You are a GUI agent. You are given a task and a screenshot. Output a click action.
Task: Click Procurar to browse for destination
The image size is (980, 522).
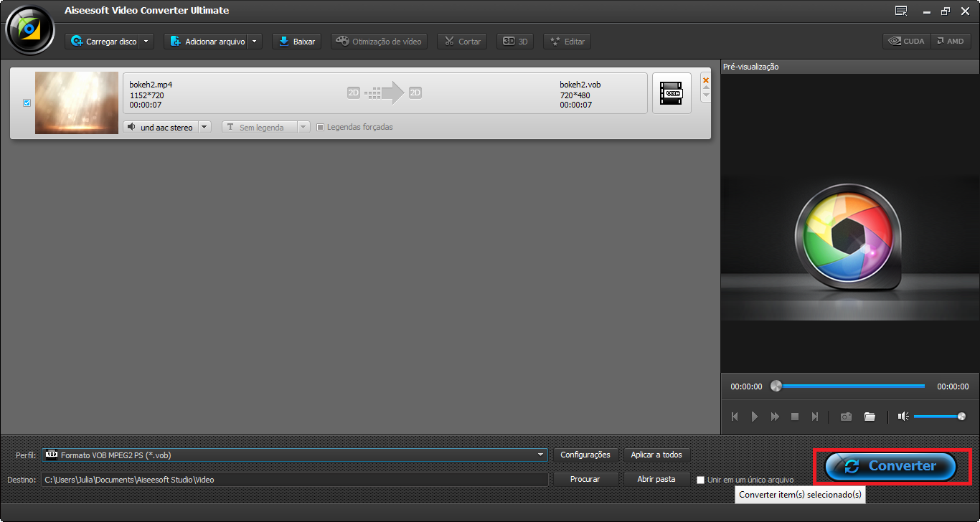click(585, 479)
